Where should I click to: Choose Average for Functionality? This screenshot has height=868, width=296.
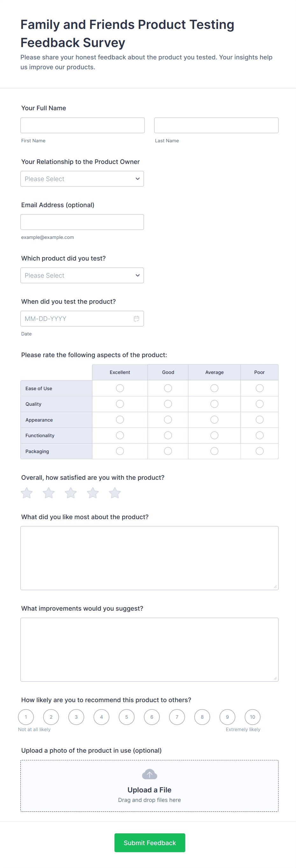point(214,435)
